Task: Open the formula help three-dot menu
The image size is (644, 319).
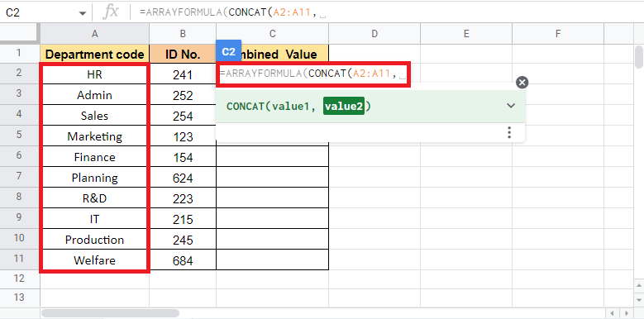Action: tap(509, 132)
